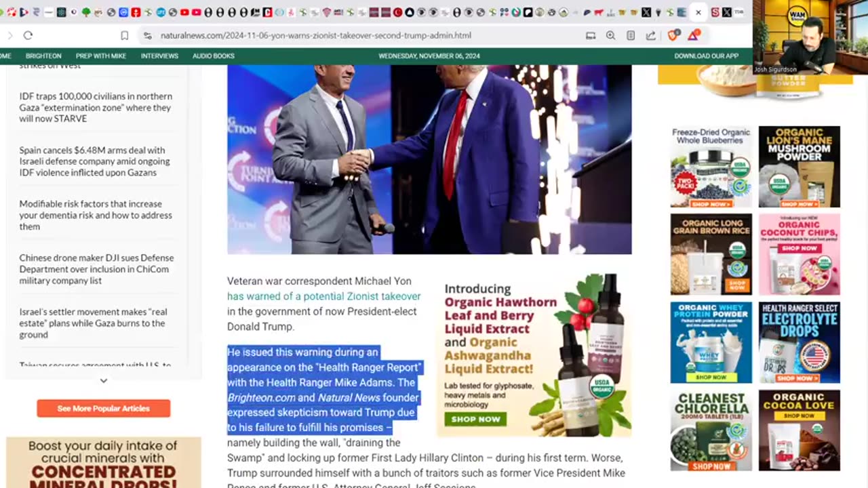Screen dimensions: 868x488
Task: Click the Trump handshake article photo
Action: coord(429,160)
